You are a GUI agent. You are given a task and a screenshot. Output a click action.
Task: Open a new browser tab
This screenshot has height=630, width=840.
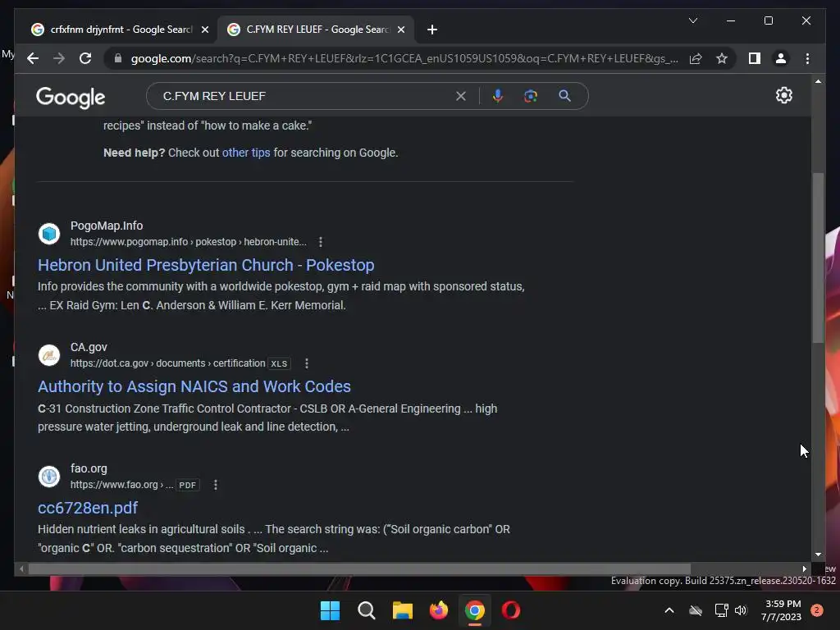click(432, 30)
